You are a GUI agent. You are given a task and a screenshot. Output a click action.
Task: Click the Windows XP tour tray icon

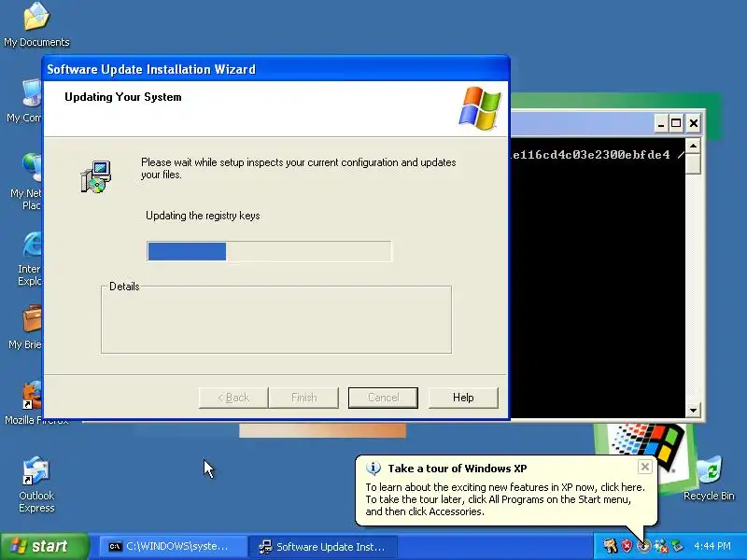[643, 546]
